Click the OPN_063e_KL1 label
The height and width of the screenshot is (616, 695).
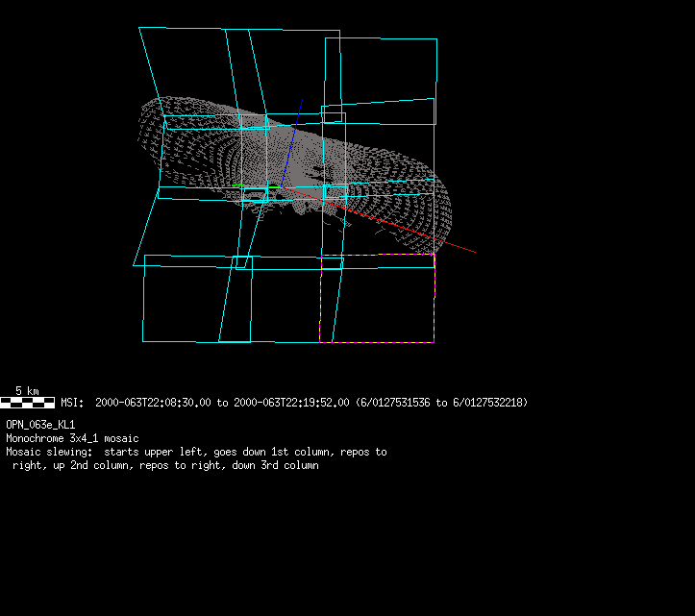(40, 425)
